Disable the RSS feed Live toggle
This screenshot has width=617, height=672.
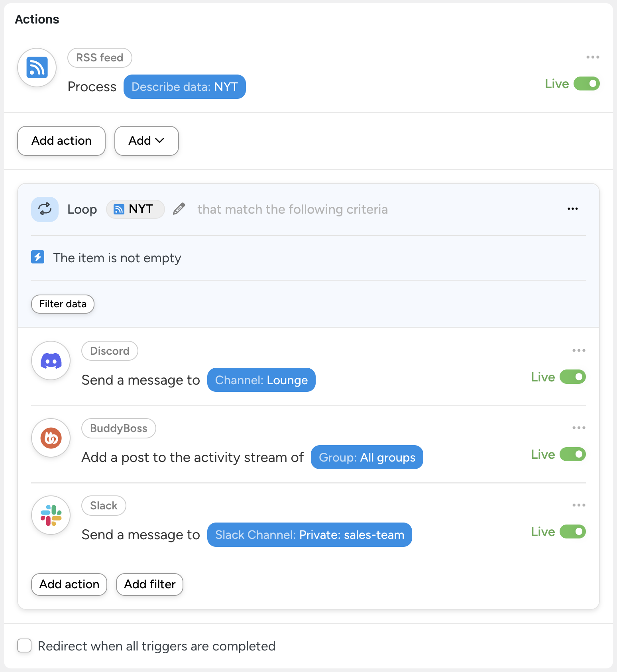click(586, 84)
